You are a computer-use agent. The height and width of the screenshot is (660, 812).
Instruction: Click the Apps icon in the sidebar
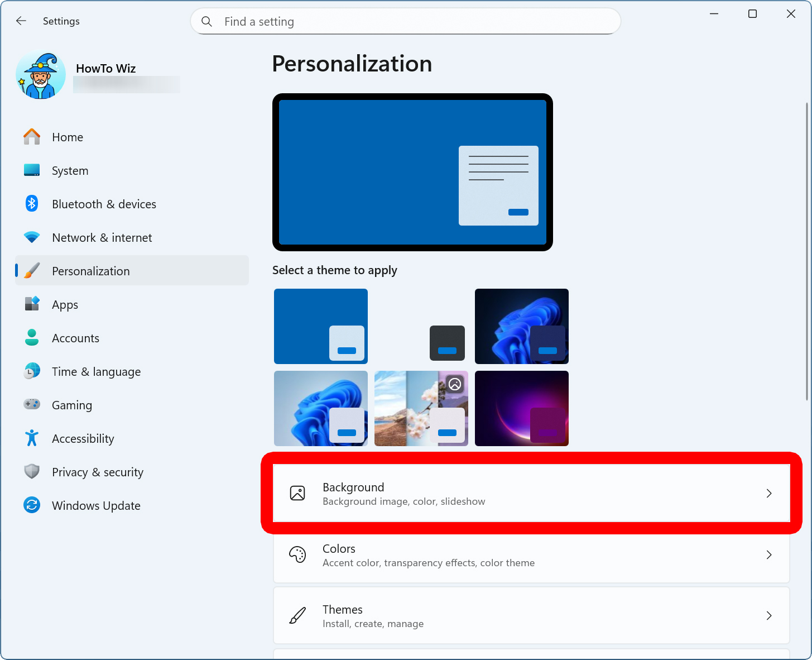(x=32, y=304)
